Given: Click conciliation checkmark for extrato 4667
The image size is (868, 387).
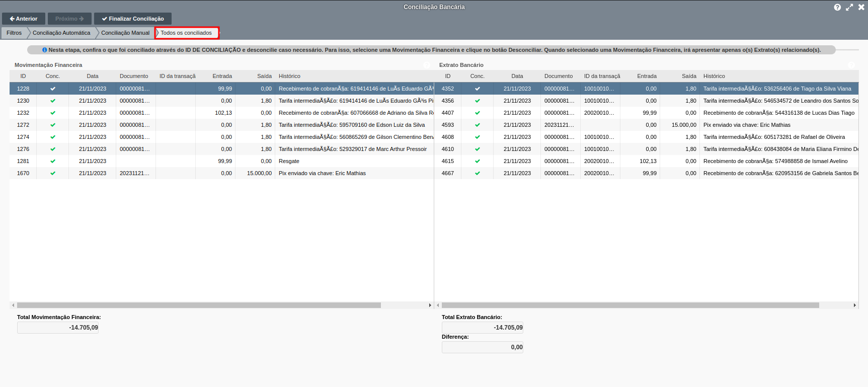Looking at the screenshot, I should pyautogui.click(x=478, y=173).
